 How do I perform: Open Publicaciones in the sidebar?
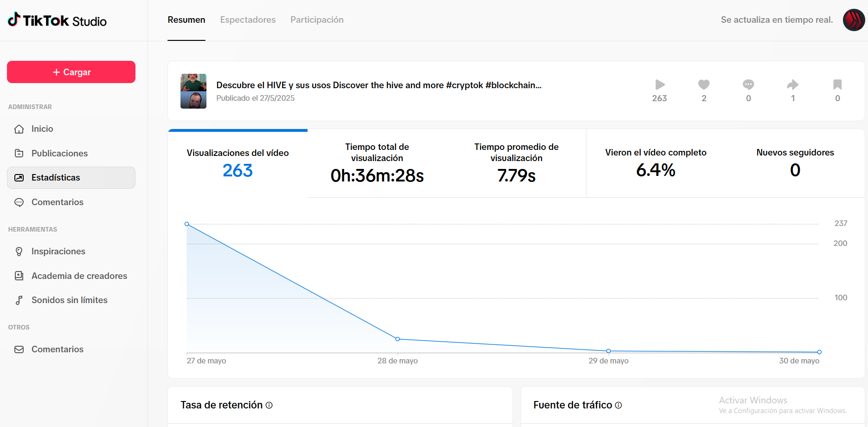[71, 153]
